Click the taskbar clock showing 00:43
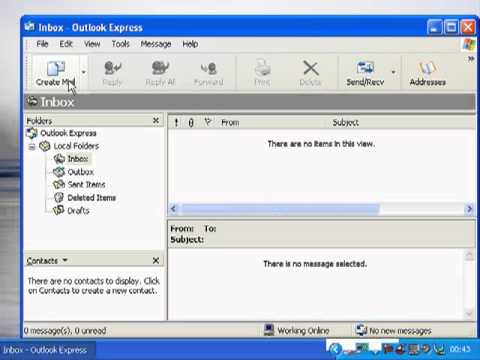Screen dimensions: 480x360 coord(460,349)
